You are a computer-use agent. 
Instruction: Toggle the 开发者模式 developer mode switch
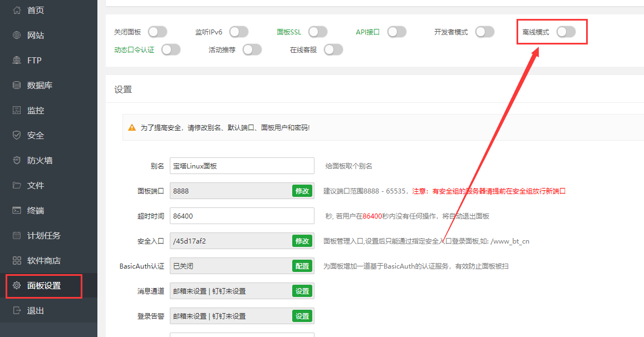tap(485, 32)
